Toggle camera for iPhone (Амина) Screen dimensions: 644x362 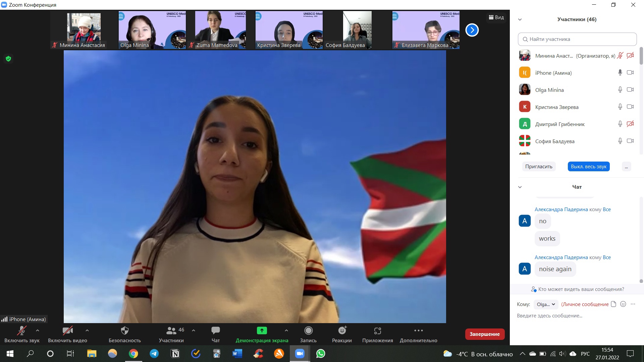coord(630,72)
